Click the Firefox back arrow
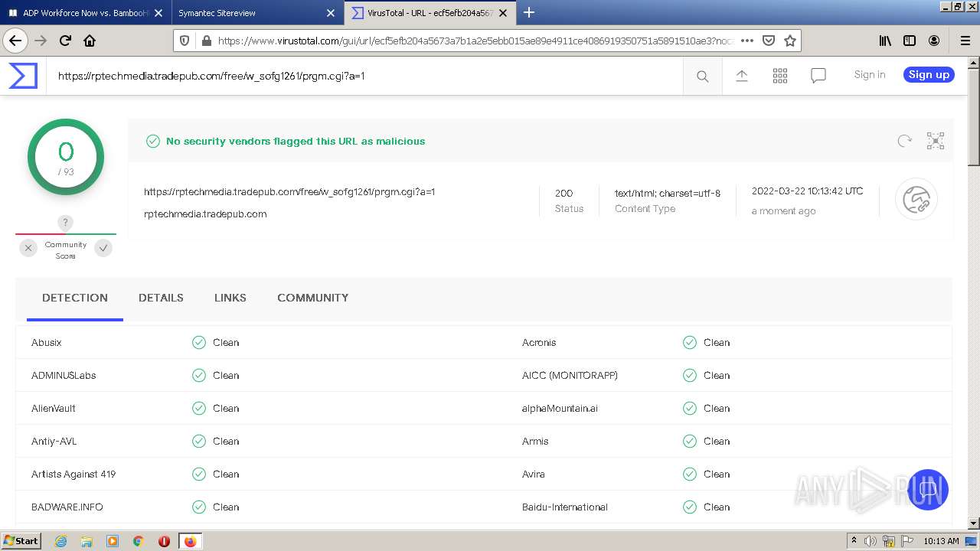 15,41
